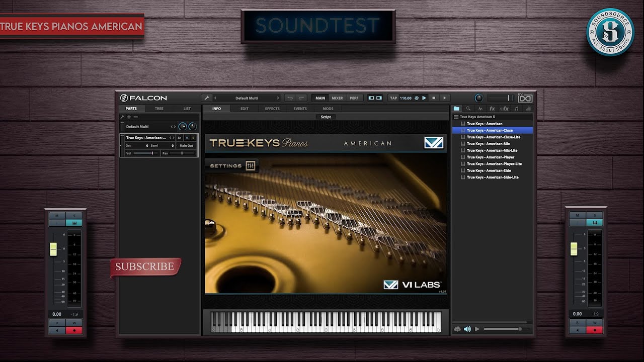Remove part with the minus icon
The image size is (644, 362).
point(135,117)
